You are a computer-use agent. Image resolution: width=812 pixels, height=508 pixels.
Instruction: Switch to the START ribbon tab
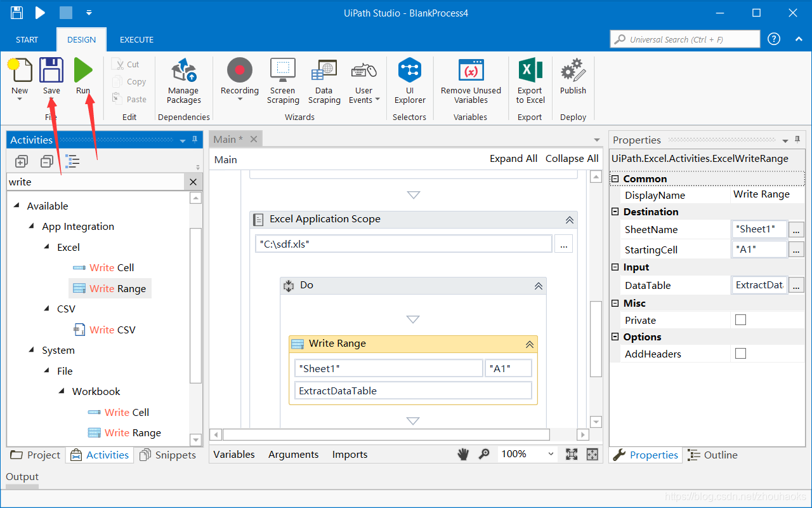(x=27, y=39)
